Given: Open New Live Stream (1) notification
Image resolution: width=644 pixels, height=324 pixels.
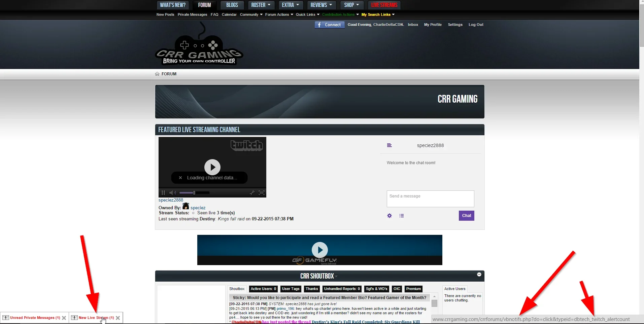Looking at the screenshot, I should click(96, 318).
